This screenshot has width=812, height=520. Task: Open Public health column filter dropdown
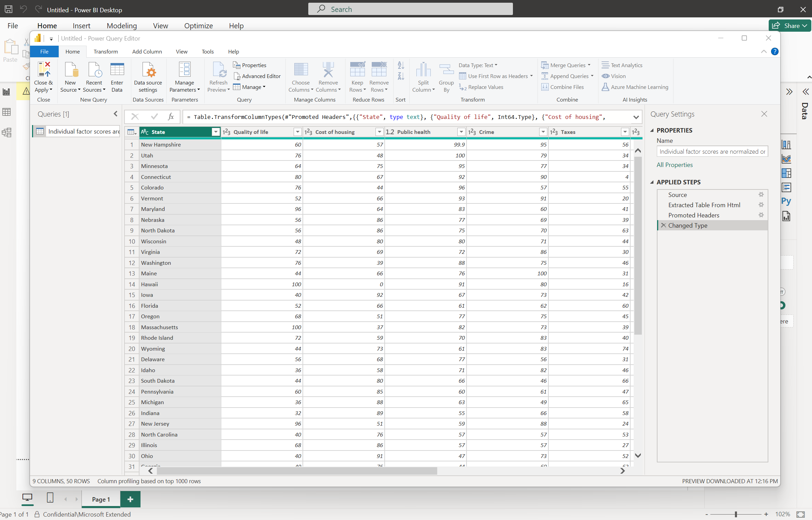(x=461, y=132)
